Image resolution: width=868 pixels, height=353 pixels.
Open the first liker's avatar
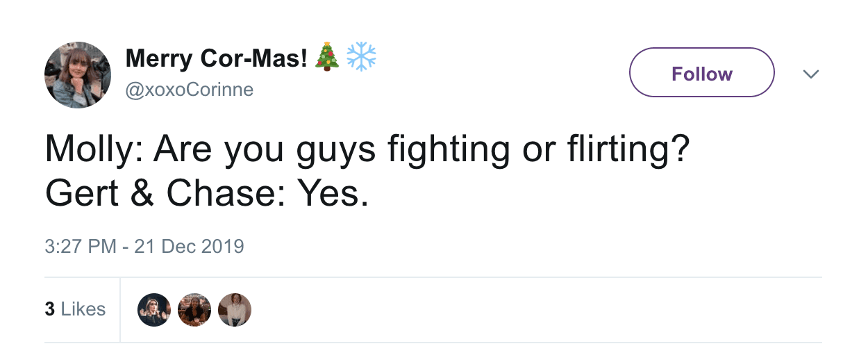(154, 309)
